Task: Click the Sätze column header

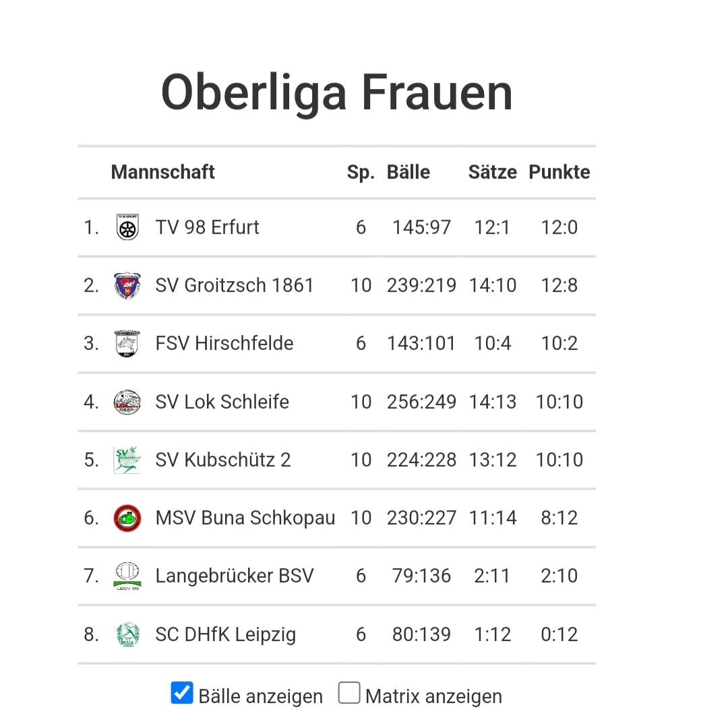Action: pyautogui.click(x=492, y=172)
